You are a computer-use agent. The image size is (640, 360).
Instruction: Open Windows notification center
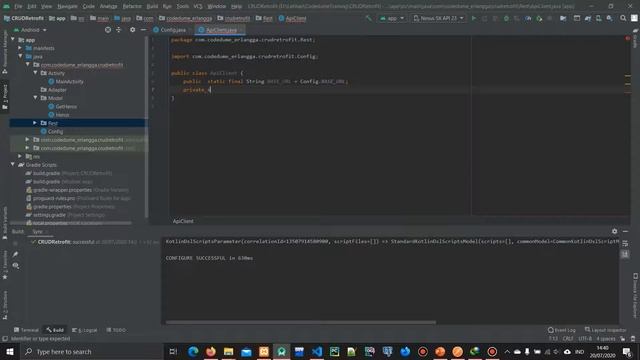(x=627, y=351)
